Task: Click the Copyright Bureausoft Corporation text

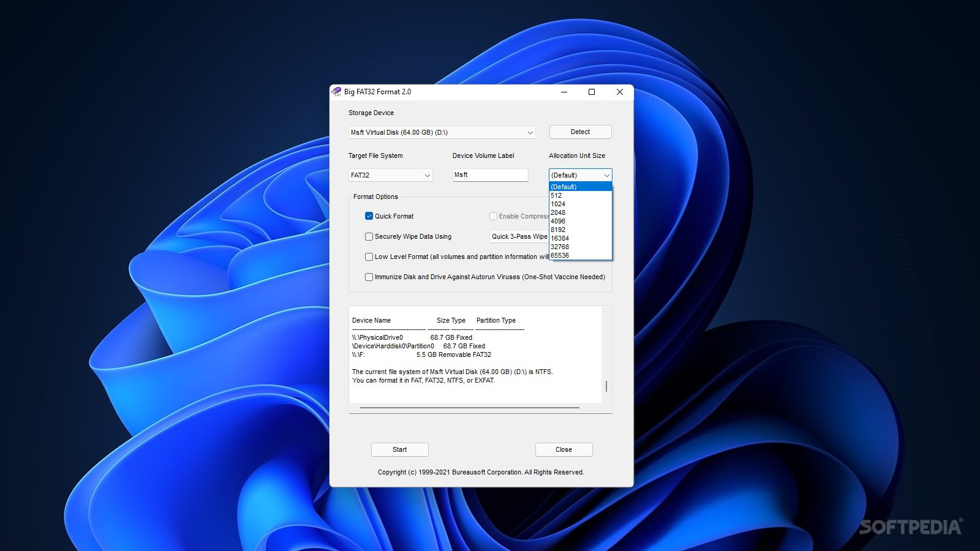Action: pos(481,472)
